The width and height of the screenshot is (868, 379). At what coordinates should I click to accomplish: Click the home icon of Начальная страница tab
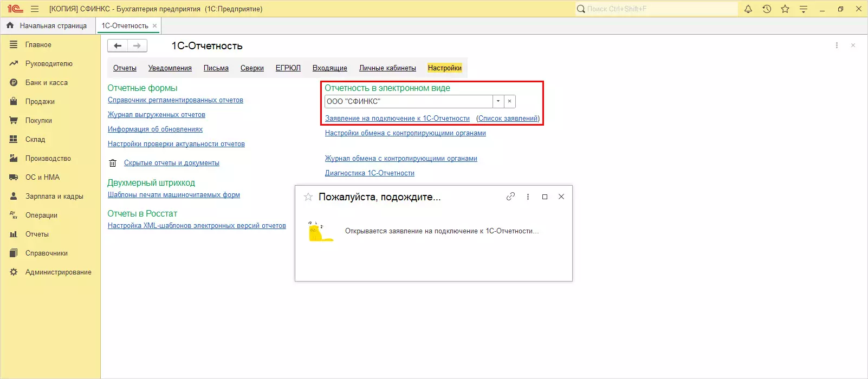[x=10, y=25]
